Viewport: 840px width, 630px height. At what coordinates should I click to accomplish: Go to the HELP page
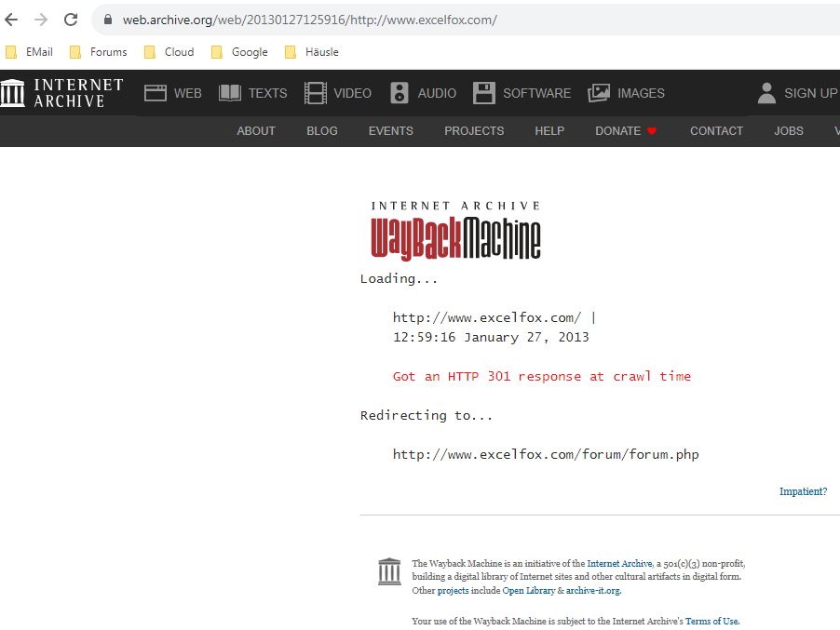pos(549,131)
